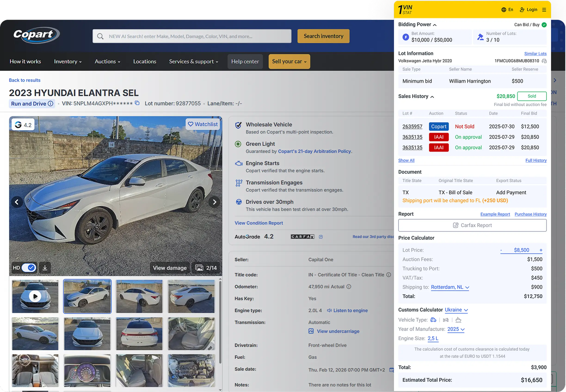Viewport: 566px width, 392px height.
Task: Click the Copart logo
Action: (36, 35)
